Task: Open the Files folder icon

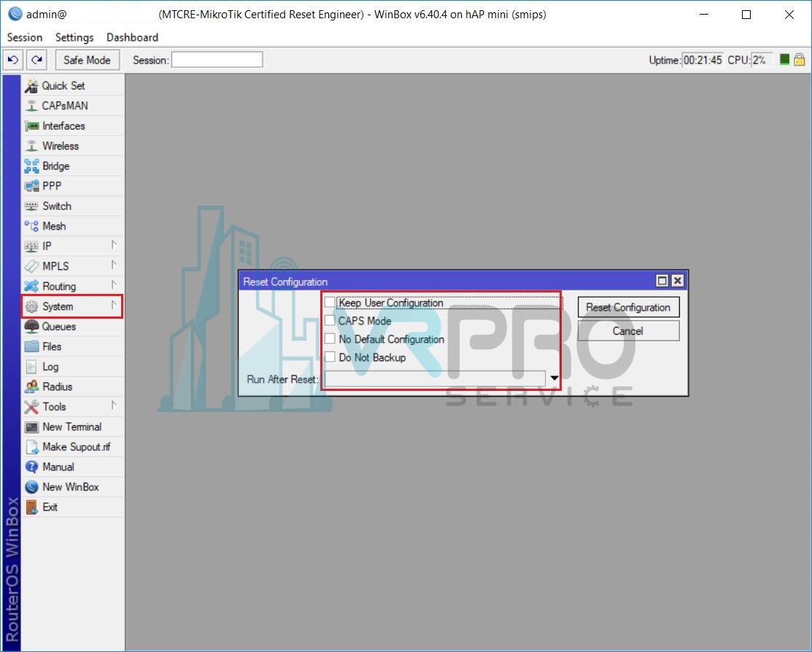Action: click(31, 346)
